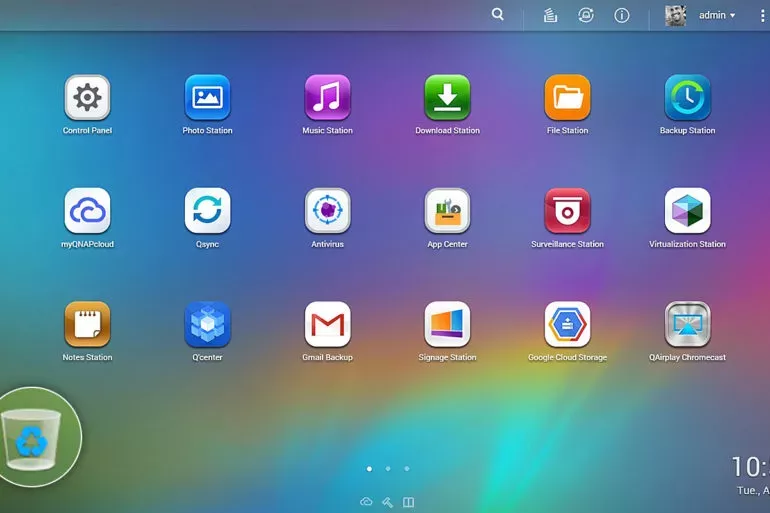Open Backup Station app

tap(687, 98)
